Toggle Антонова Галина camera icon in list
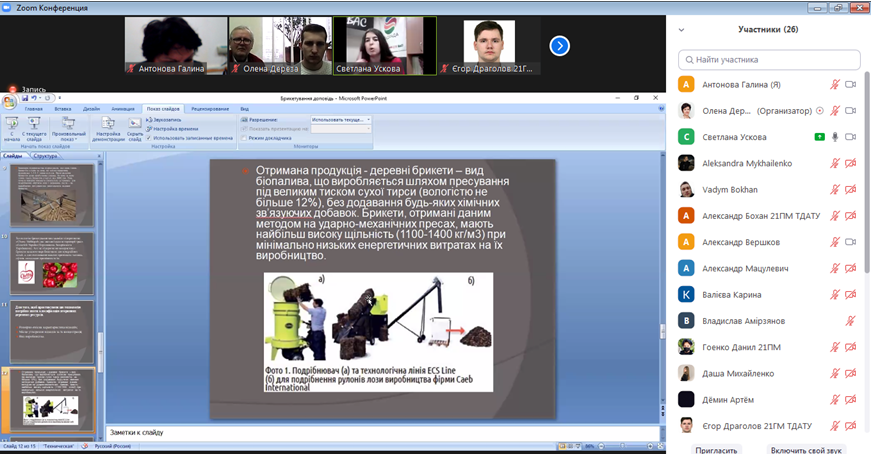Viewport: 872px width, 454px height. coord(850,85)
